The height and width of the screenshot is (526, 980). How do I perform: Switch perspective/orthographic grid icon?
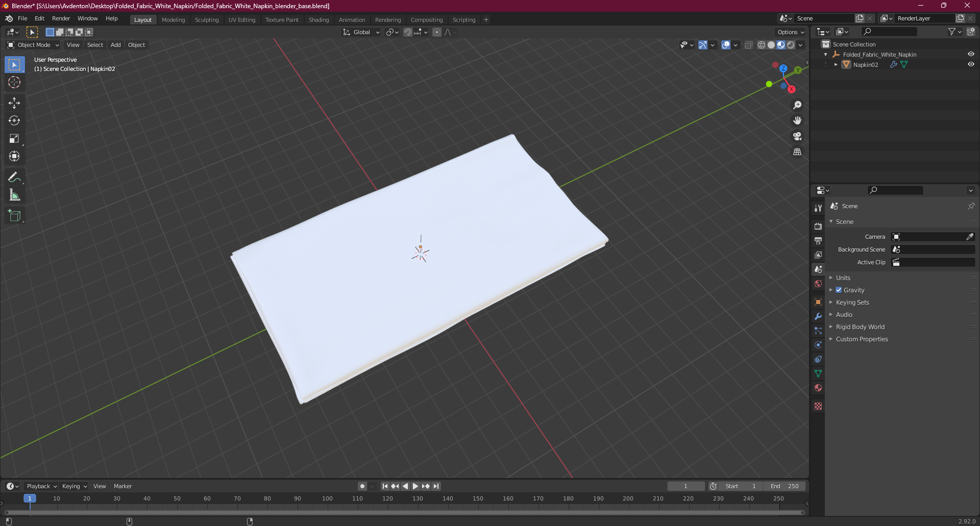tap(797, 152)
